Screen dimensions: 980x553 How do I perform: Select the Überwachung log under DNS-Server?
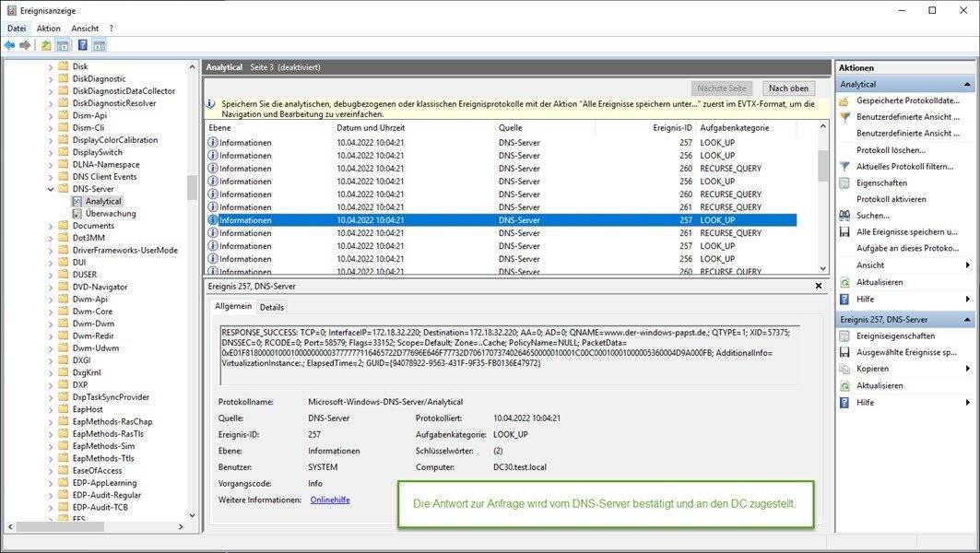111,213
